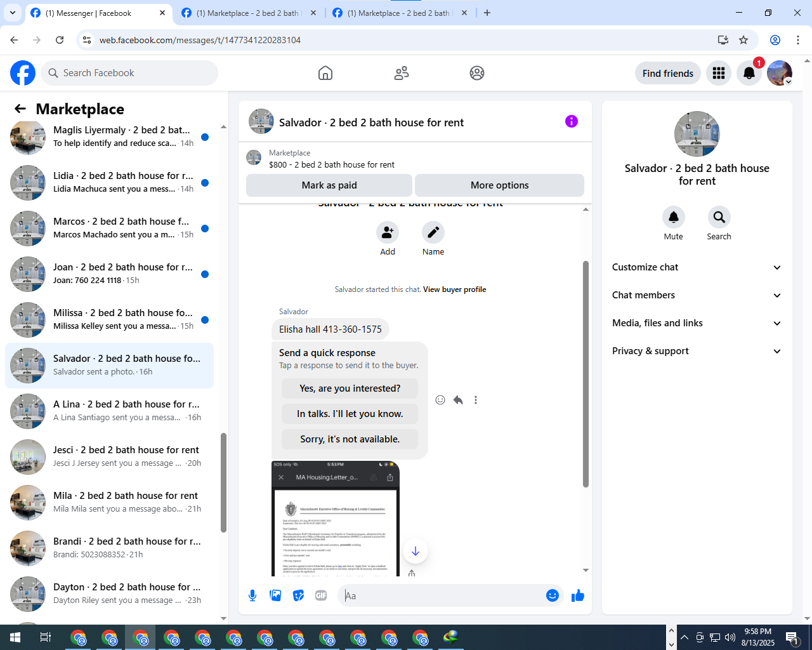Click the Search Facebook field
Viewport: 812px width, 650px height.
[x=129, y=73]
